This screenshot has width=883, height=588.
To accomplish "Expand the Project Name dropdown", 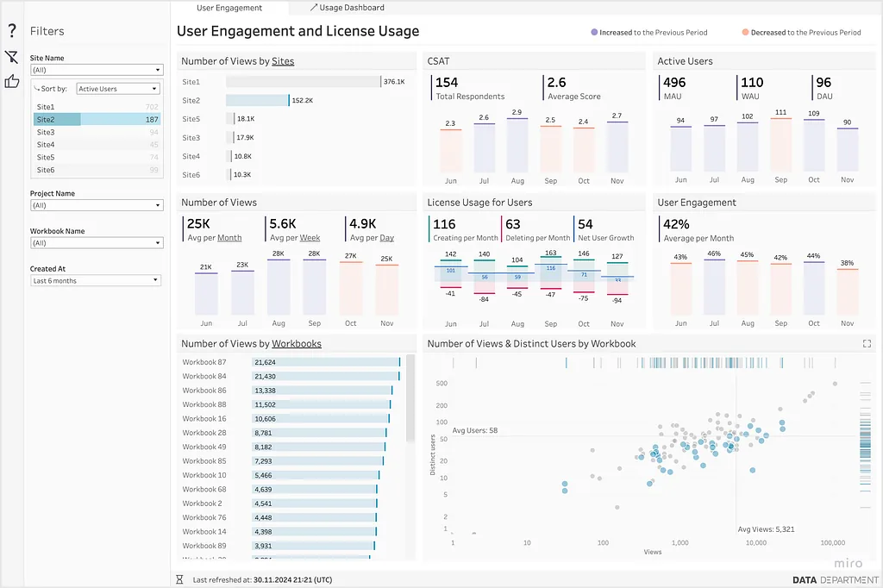I will [x=97, y=205].
